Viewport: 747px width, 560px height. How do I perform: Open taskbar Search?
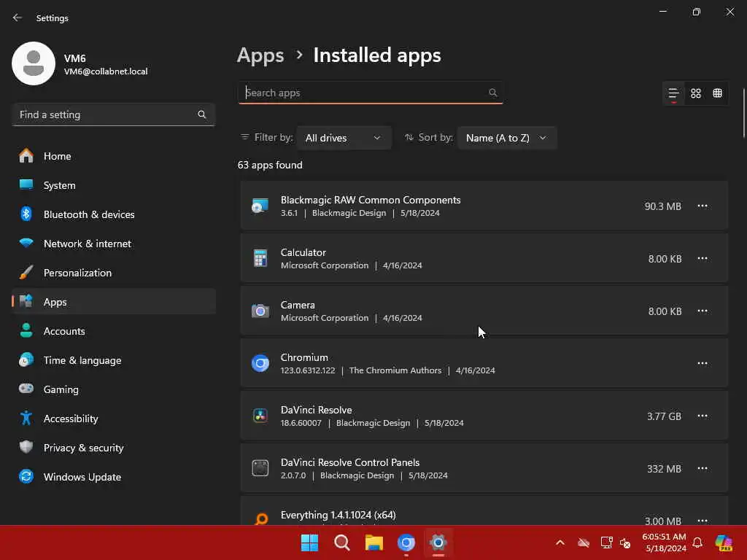click(x=342, y=542)
